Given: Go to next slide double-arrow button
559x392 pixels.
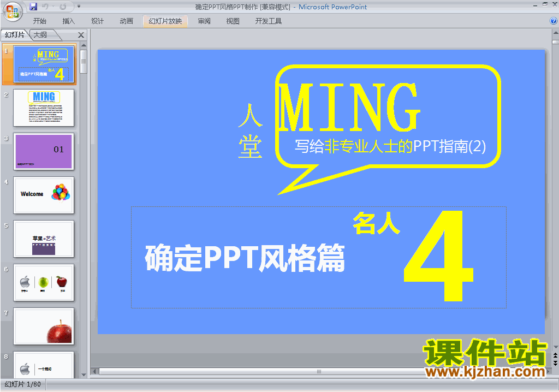Looking at the screenshot, I should 555,363.
